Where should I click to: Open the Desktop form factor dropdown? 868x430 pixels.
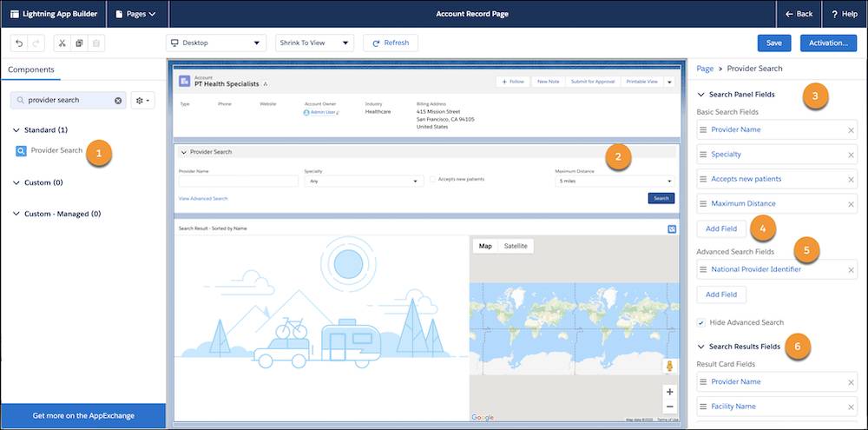coord(216,43)
